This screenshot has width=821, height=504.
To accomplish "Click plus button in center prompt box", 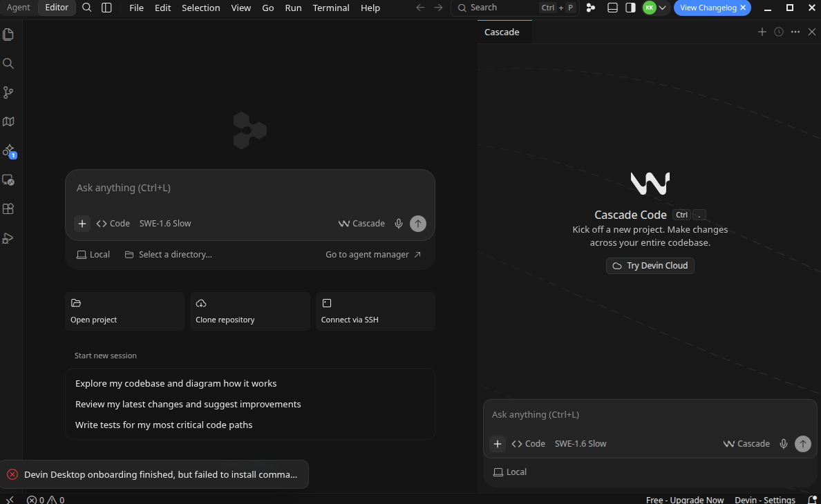I will pos(82,224).
